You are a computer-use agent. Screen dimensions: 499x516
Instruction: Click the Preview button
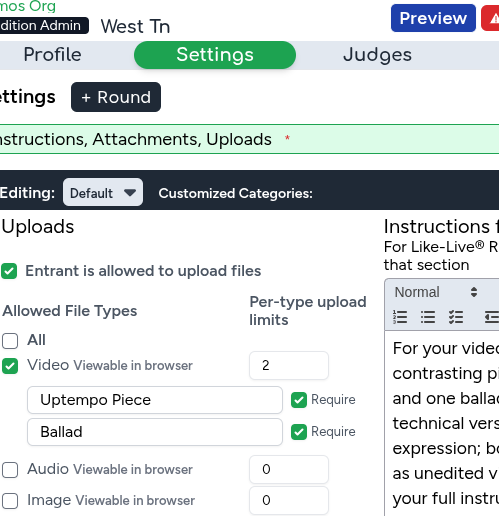tap(433, 18)
